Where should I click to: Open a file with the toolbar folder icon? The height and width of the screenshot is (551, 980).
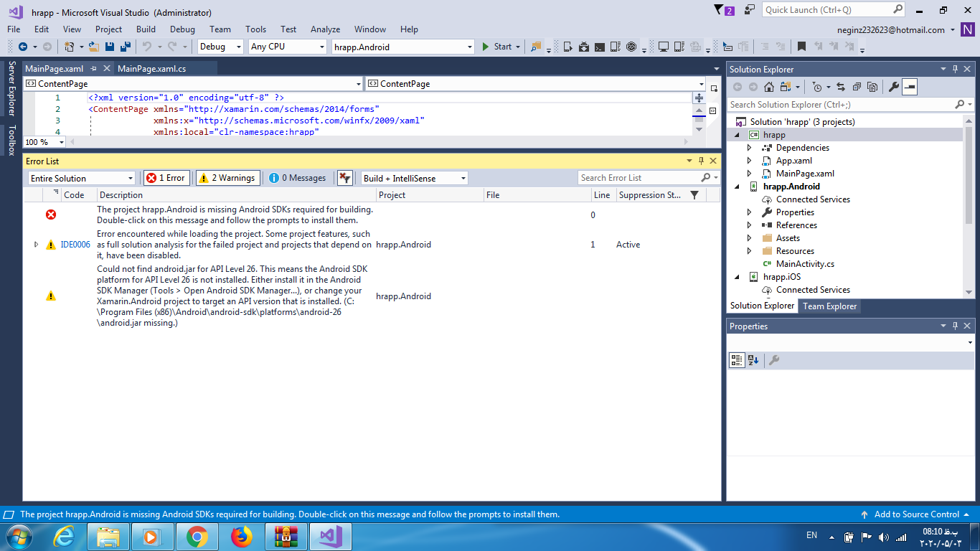(x=93, y=47)
